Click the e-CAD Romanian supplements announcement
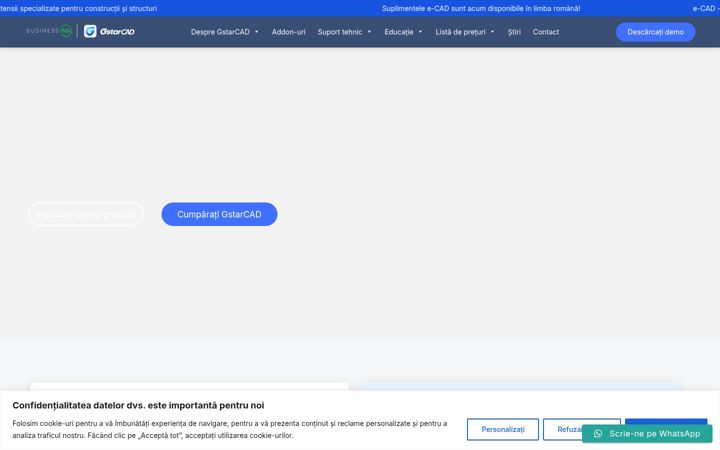 point(480,8)
